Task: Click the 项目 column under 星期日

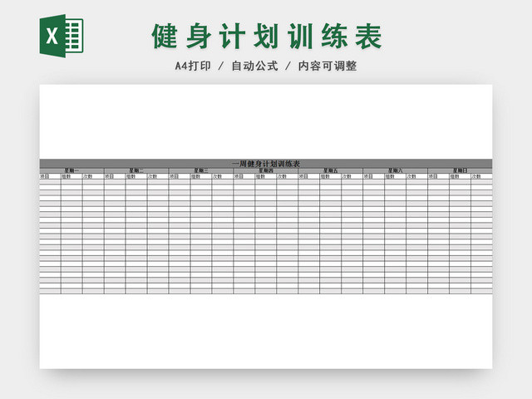Action: 438,176
